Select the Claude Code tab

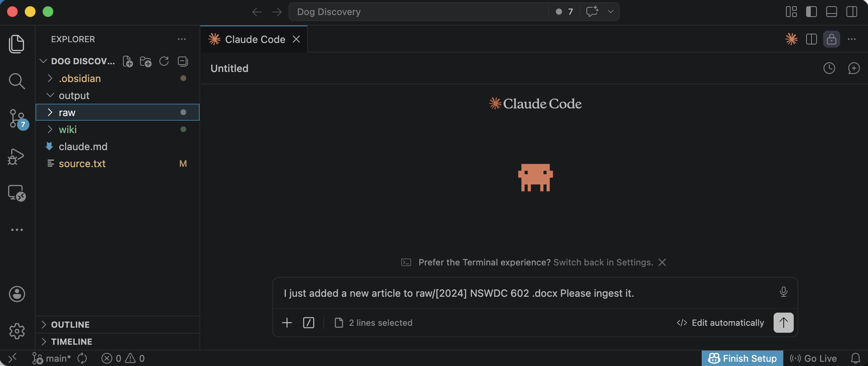coord(255,39)
